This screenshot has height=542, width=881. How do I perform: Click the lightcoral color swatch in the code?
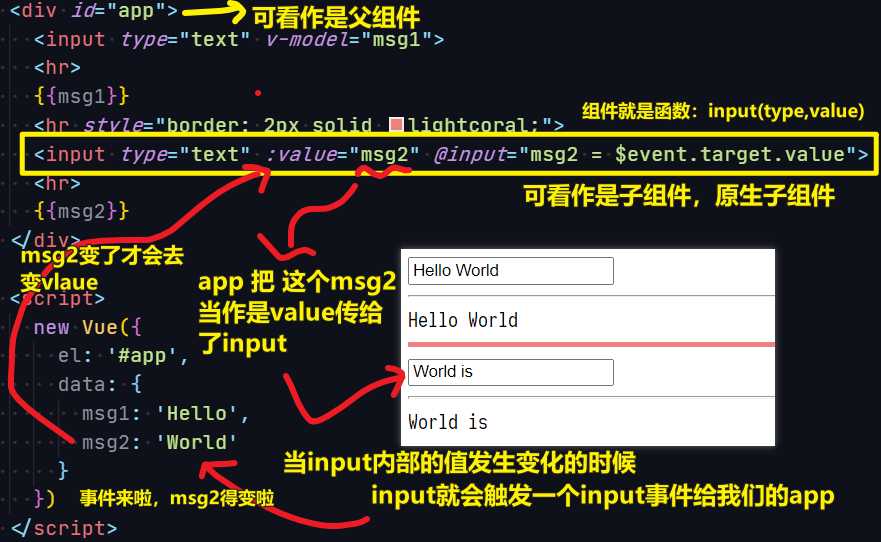point(397,124)
